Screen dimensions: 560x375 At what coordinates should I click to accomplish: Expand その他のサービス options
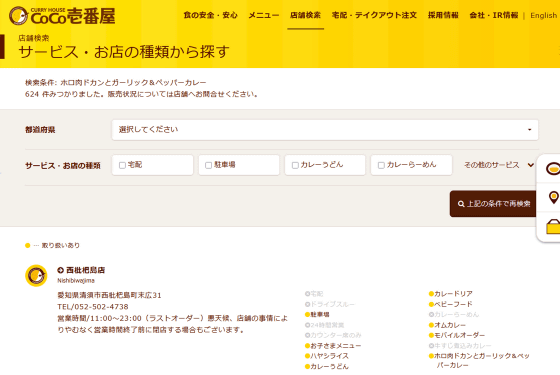tap(499, 165)
